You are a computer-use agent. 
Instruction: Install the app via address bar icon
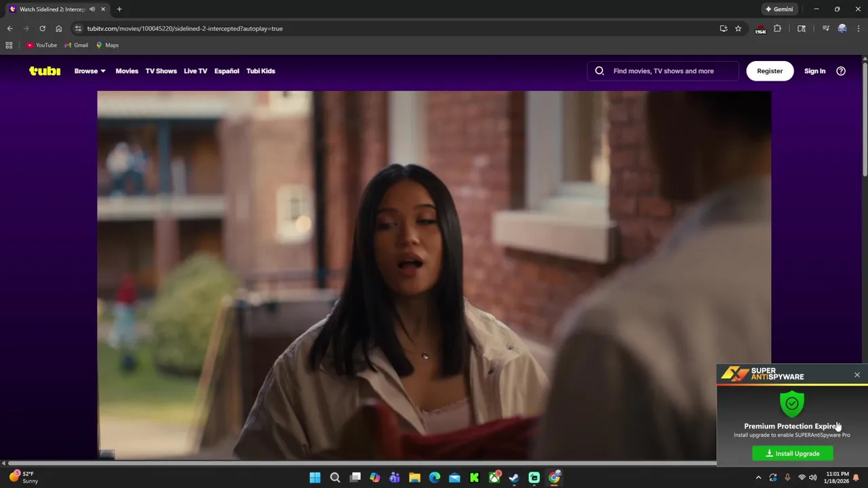724,28
